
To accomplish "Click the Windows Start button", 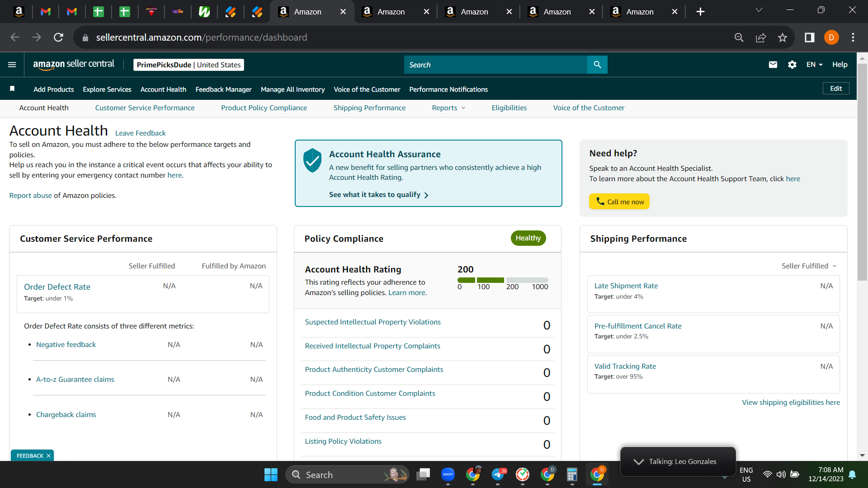I will point(271,475).
